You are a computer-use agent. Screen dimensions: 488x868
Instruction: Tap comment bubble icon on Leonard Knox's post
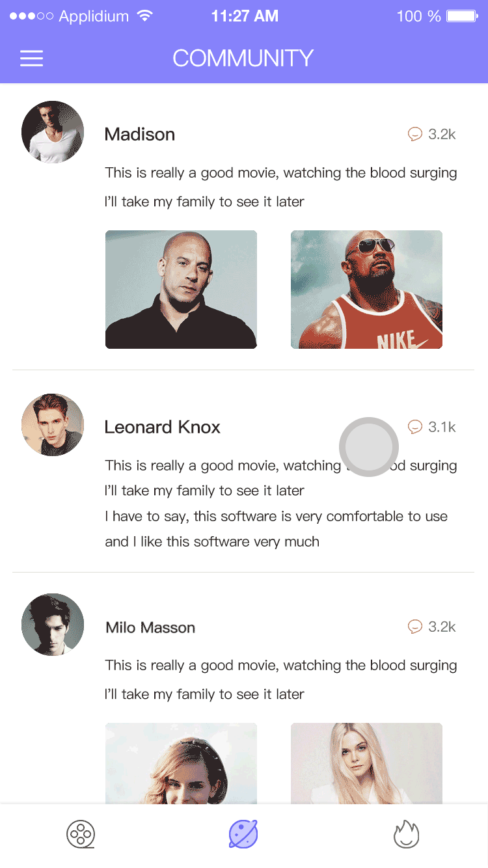click(415, 427)
